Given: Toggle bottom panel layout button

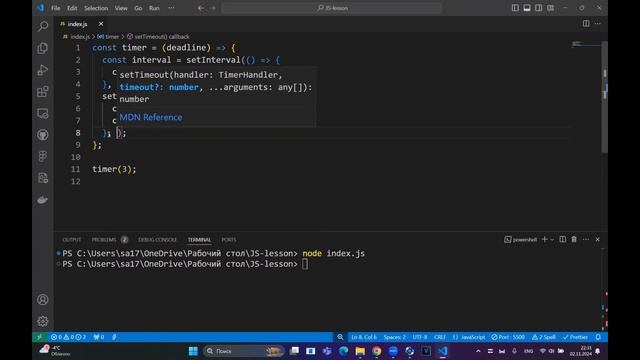Looking at the screenshot, I should (527, 8).
